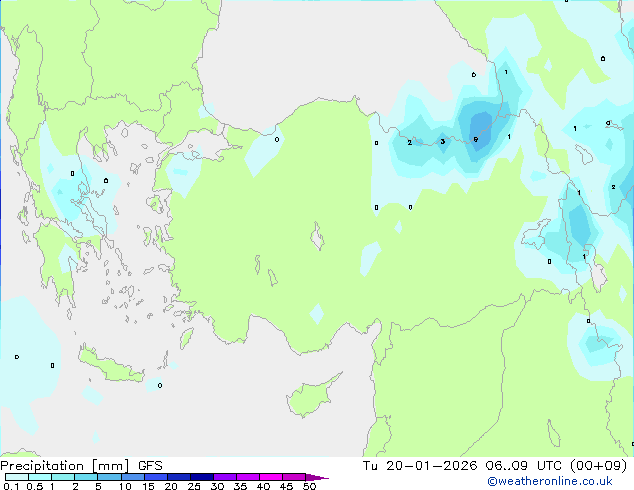
Task: Pick the 40–45 mm magenta legend swatch
Action: (271, 477)
